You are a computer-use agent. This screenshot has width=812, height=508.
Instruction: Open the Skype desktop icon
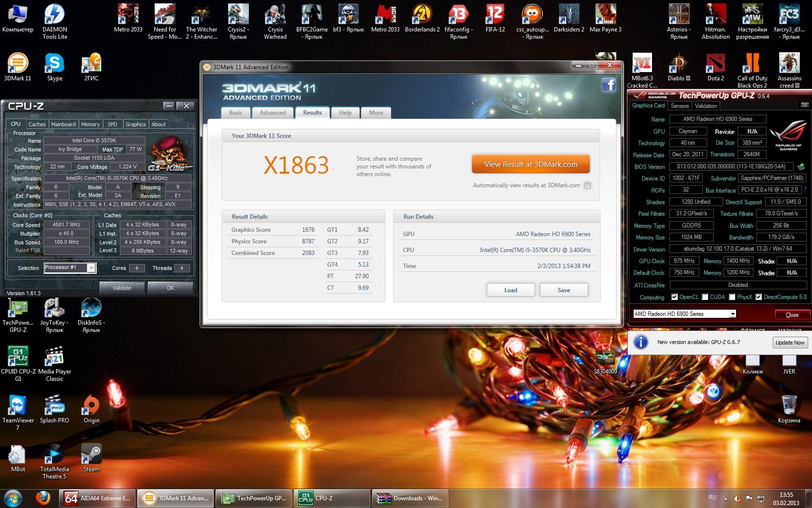tap(55, 67)
